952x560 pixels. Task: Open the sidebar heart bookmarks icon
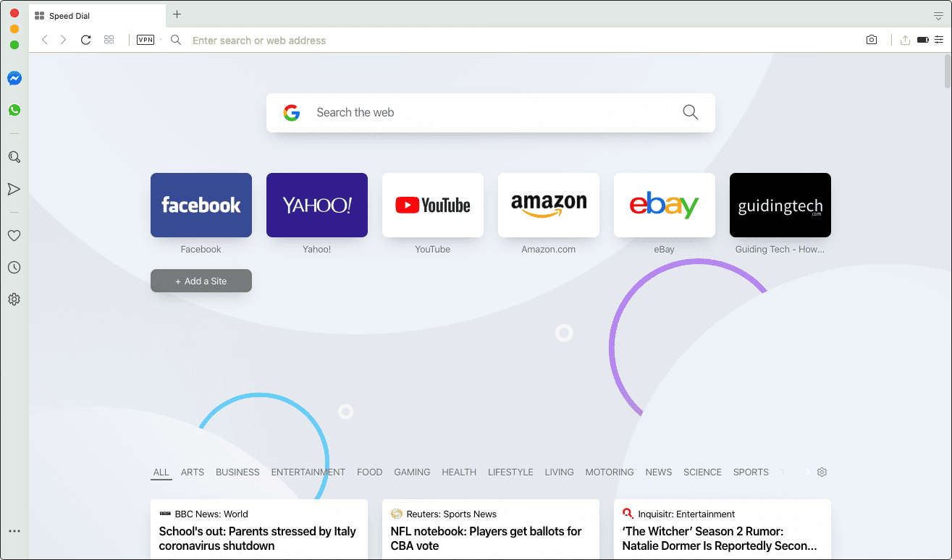coord(14,235)
